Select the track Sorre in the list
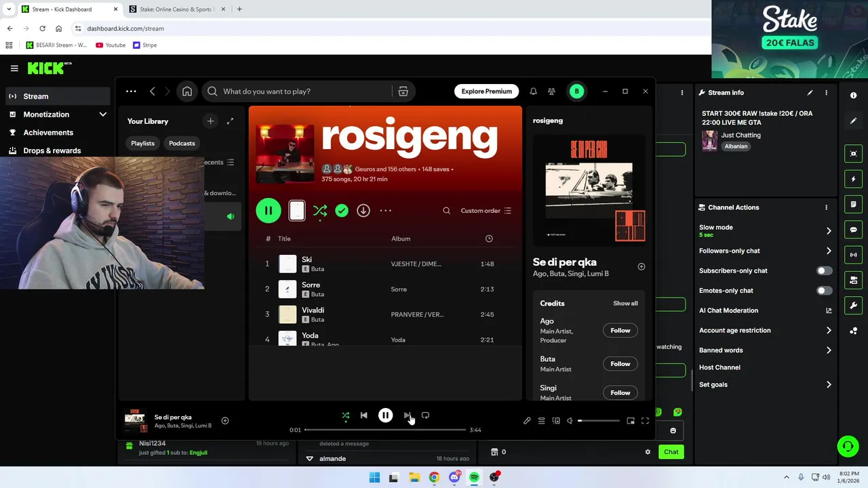This screenshot has height=488, width=868. [x=385, y=289]
